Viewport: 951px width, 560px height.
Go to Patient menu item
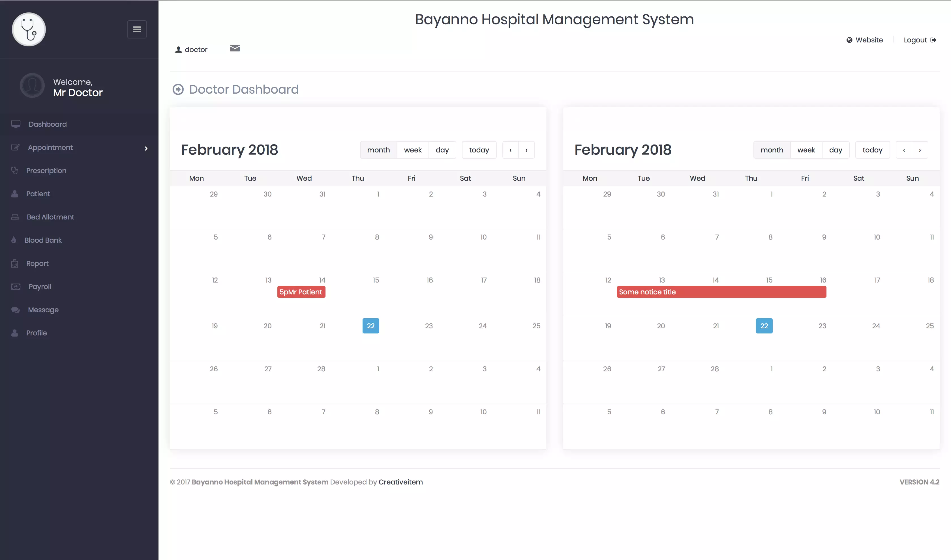click(38, 193)
